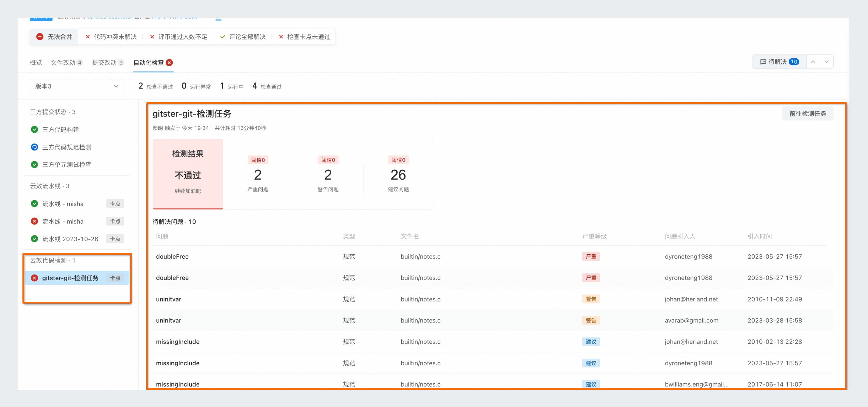Screen dimensions: 868x407
Task: Go to previous unresolved comment with up chevron
Action: pos(813,62)
